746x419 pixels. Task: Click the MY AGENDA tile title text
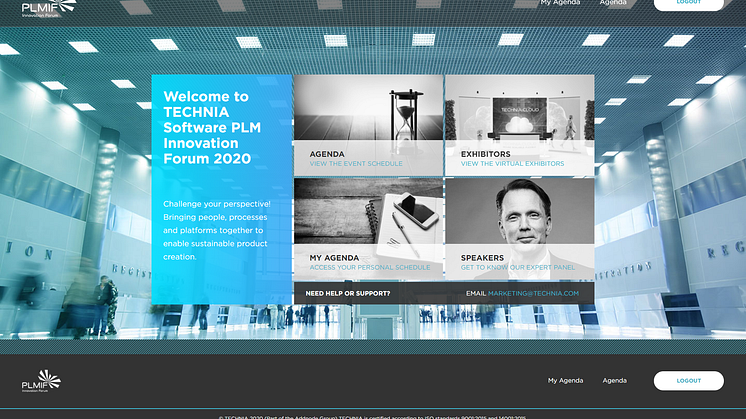point(334,258)
